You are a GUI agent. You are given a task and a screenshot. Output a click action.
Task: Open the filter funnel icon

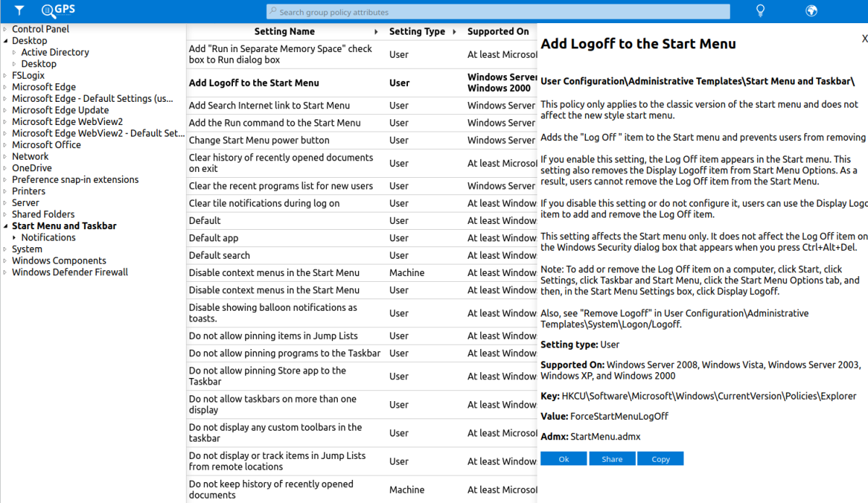(x=20, y=11)
